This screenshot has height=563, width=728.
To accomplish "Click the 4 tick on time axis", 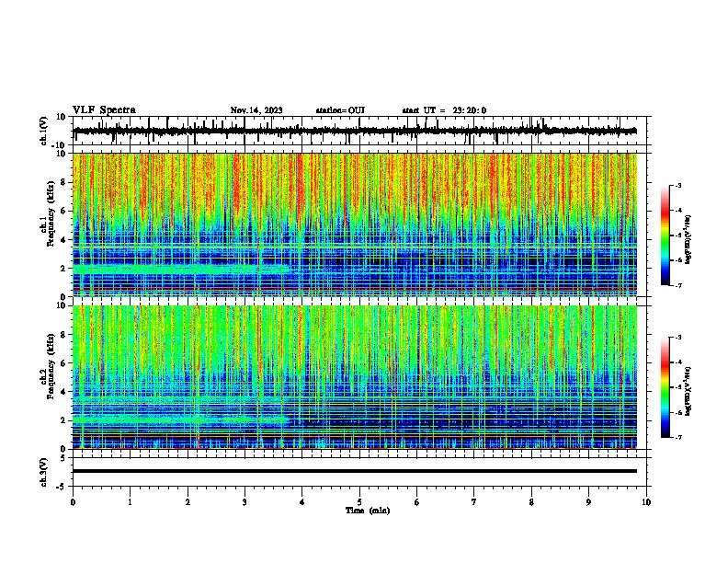I will coord(302,502).
